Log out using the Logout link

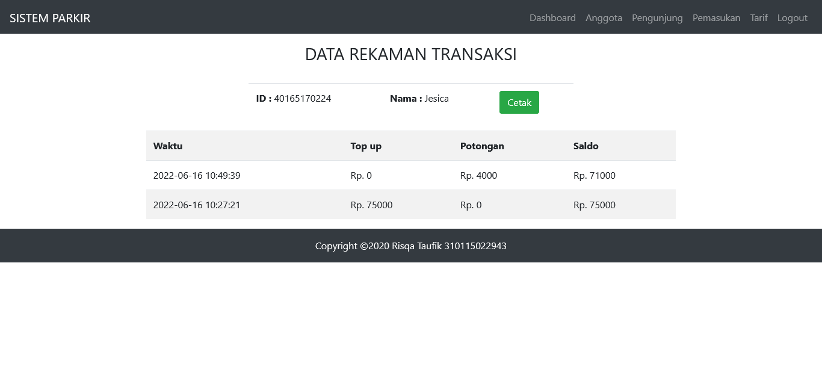tap(792, 18)
